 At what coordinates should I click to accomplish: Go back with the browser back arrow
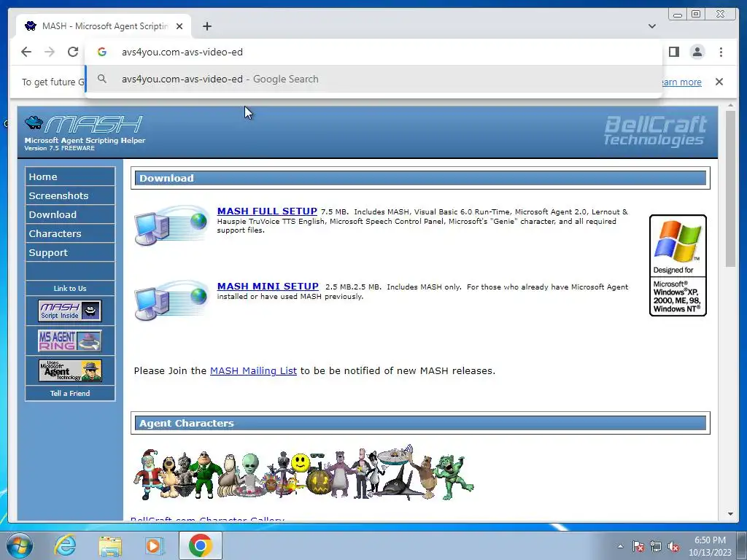[x=26, y=52]
